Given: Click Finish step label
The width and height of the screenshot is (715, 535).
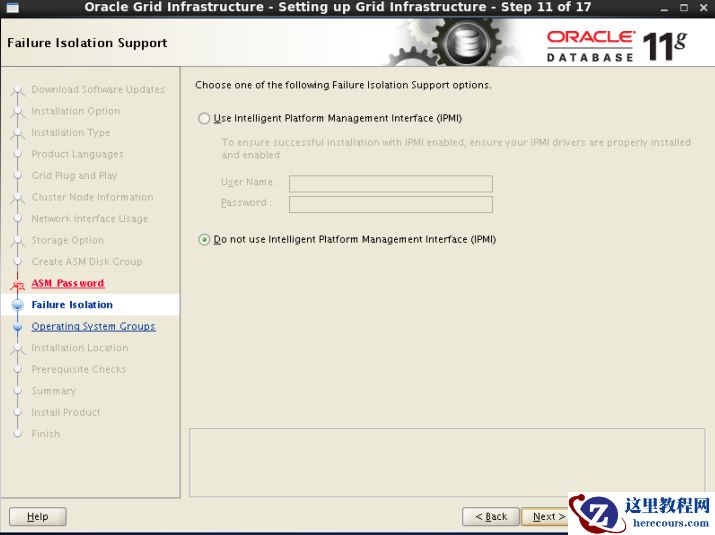Looking at the screenshot, I should click(46, 434).
